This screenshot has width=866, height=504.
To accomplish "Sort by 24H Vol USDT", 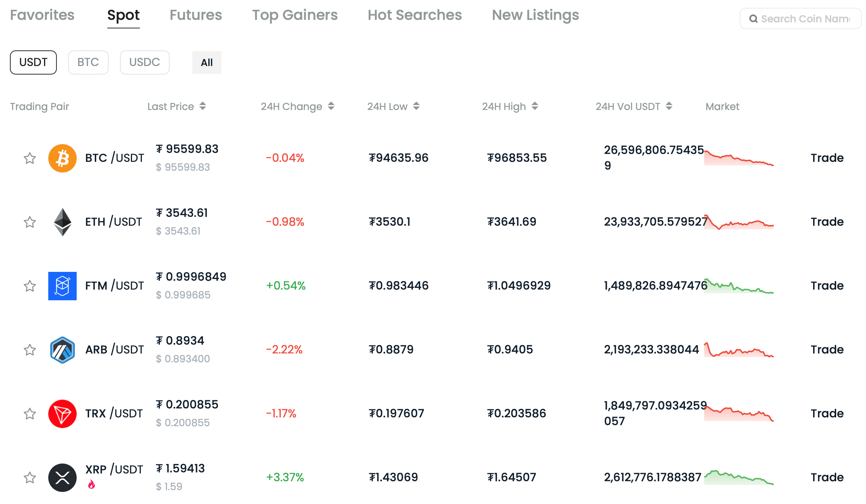I will coord(669,106).
